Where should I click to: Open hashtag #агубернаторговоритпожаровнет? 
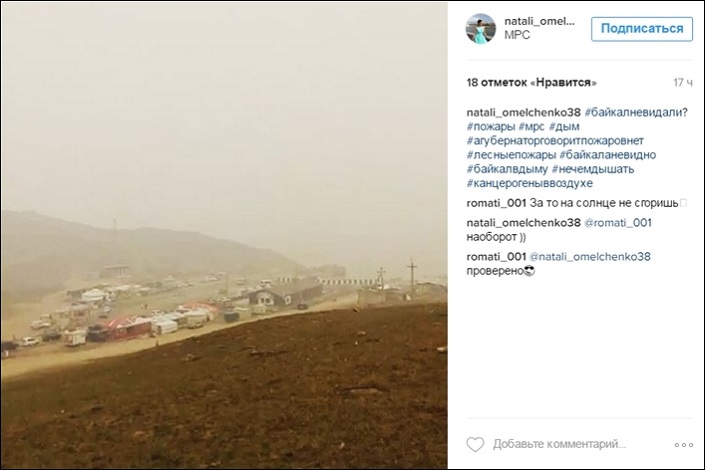[555, 141]
